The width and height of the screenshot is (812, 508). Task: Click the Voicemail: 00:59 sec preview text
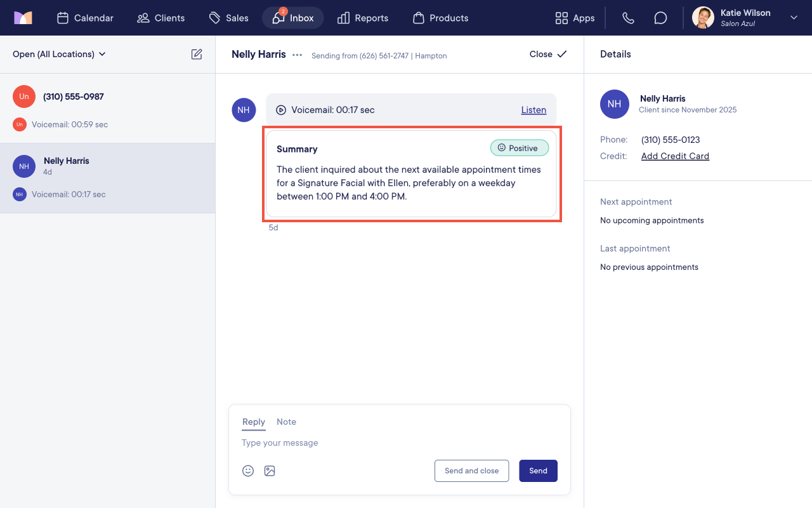click(x=70, y=124)
